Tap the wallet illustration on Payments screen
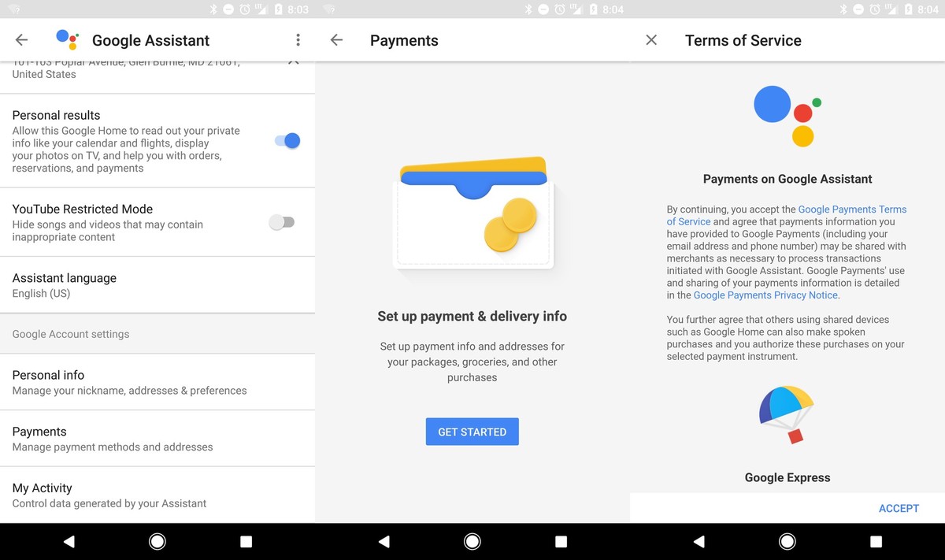Screen dimensions: 945x560 point(472,213)
